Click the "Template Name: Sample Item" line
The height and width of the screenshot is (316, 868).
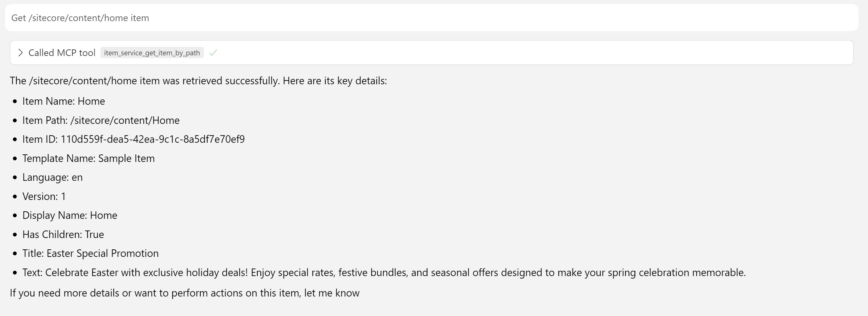pyautogui.click(x=88, y=158)
